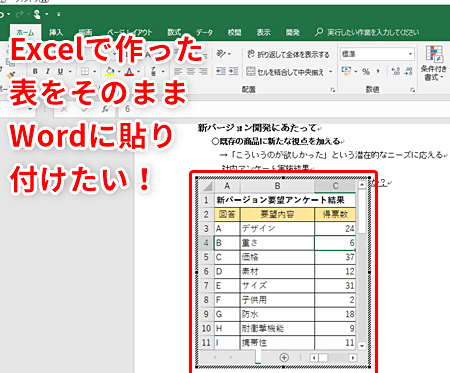Image resolution: width=450 pixels, height=373 pixels.
Task: Click the select-all corner of the sheet
Action: [206, 186]
